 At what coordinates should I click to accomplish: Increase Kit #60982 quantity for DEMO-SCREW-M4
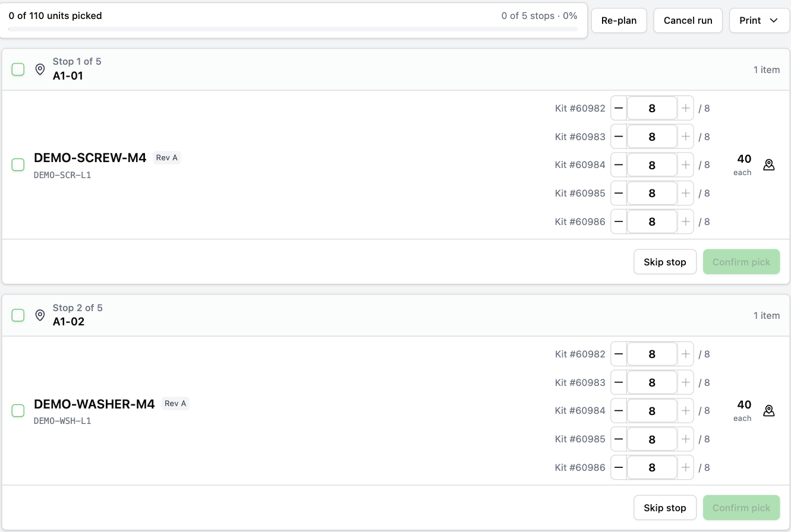coord(686,108)
